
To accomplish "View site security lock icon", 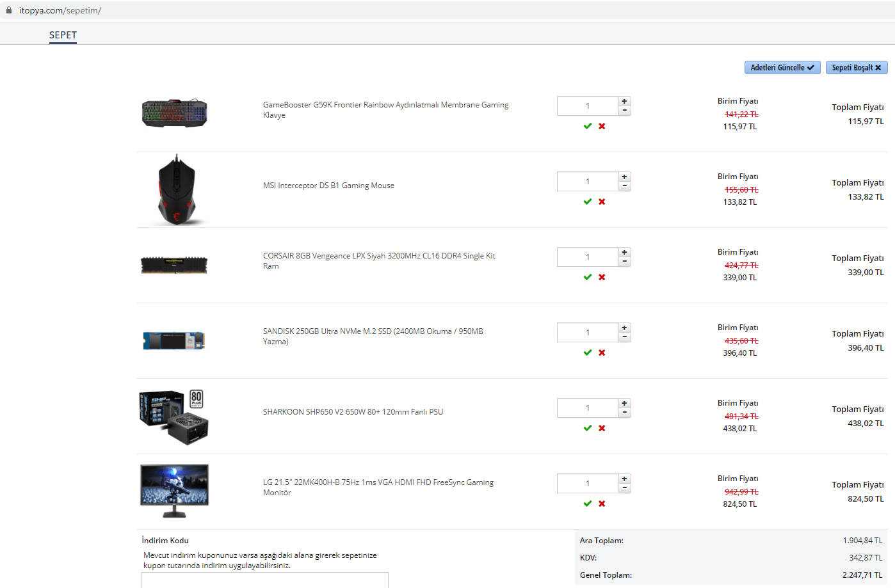I will coord(9,10).
